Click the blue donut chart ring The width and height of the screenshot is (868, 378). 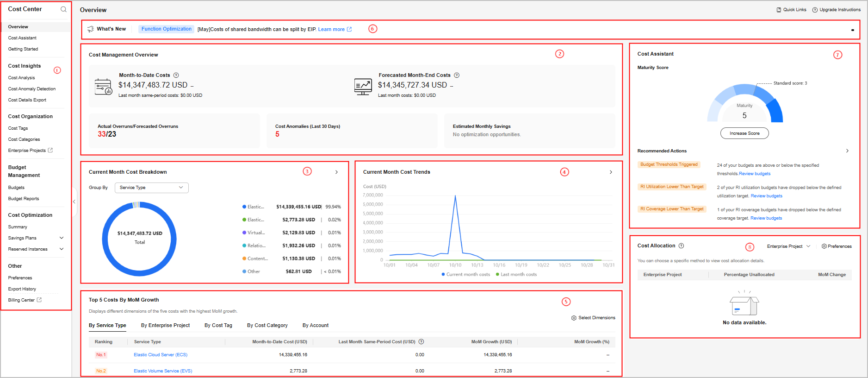105,239
